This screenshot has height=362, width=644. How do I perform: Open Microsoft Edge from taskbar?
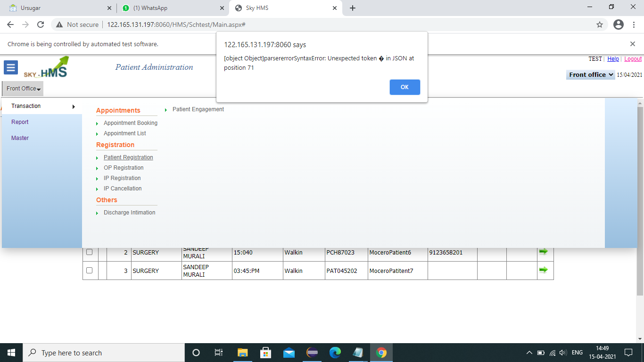point(335,353)
